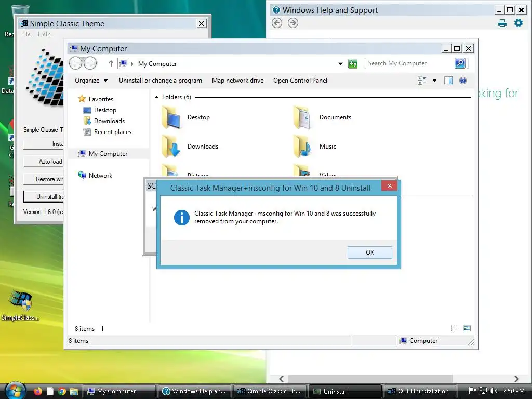Click the 7:50 PM clock
Screen dimensions: 532x399
coord(514,391)
